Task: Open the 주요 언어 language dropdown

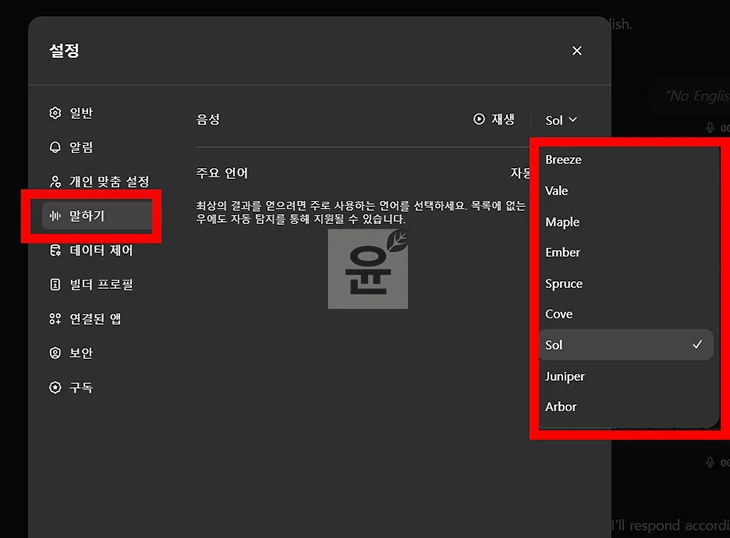Action: point(520,173)
